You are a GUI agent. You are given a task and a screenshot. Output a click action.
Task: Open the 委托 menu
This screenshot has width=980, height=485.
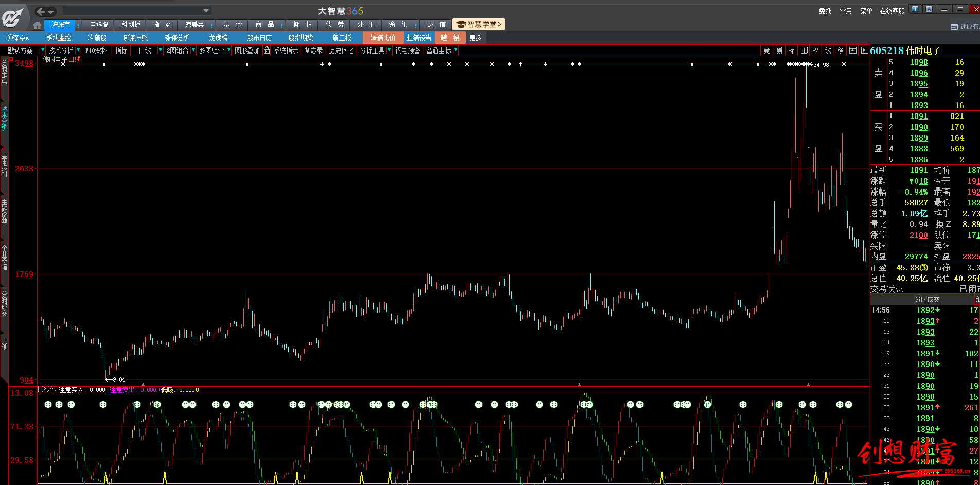pyautogui.click(x=825, y=11)
